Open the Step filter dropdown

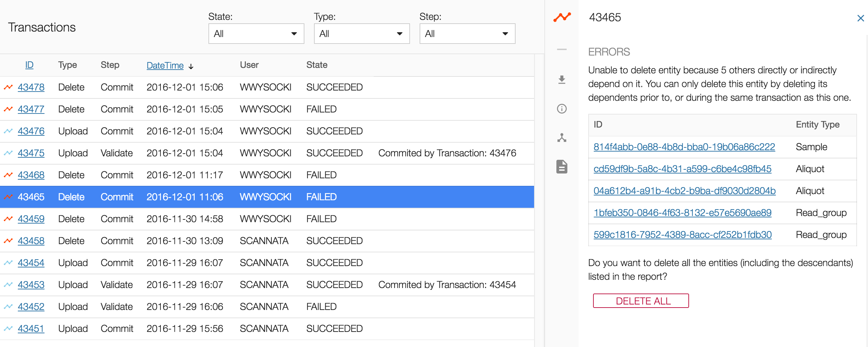point(467,34)
